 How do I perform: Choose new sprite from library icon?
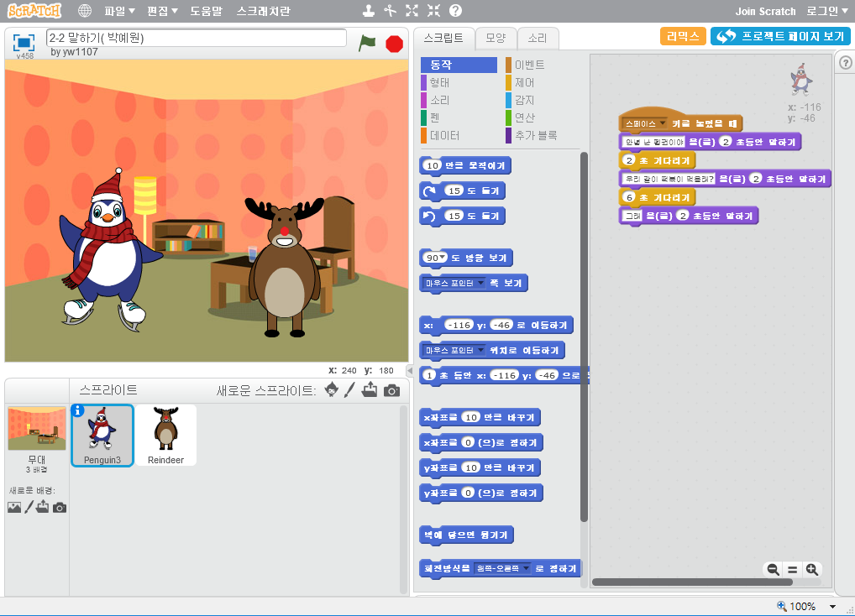click(x=331, y=390)
